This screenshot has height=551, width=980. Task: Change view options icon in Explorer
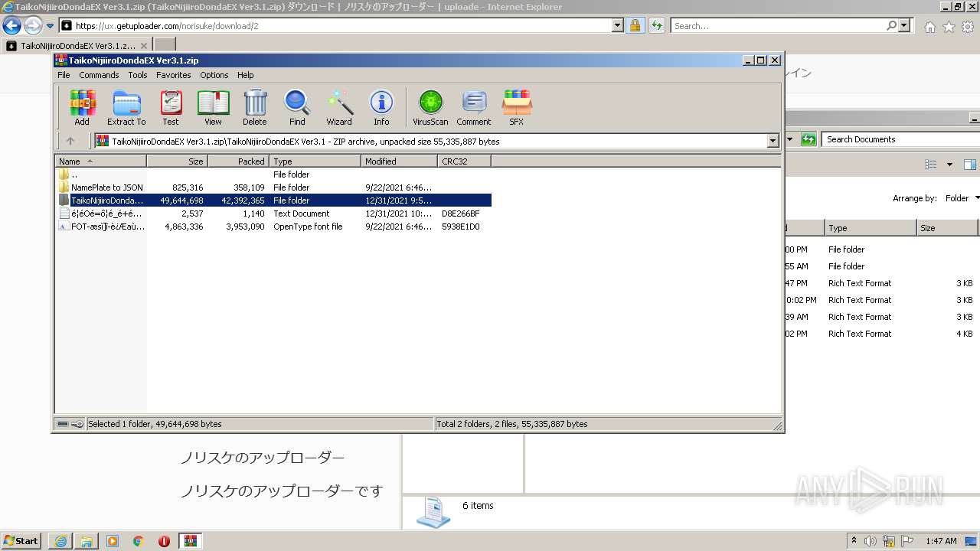(x=931, y=165)
